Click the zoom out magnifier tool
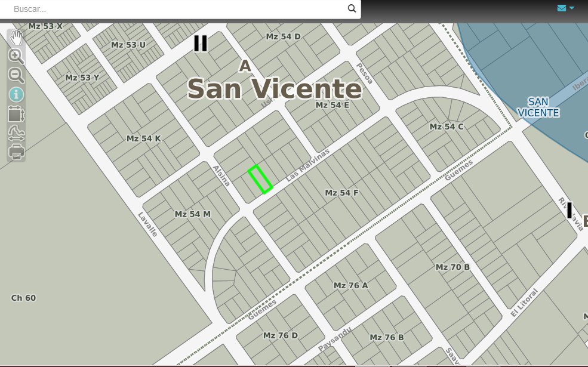Screen dimensions: 588x367 pyautogui.click(x=16, y=75)
